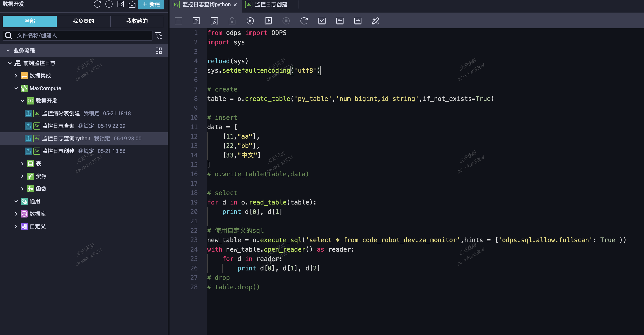
Task: Run the code with play icon
Action: [250, 21]
